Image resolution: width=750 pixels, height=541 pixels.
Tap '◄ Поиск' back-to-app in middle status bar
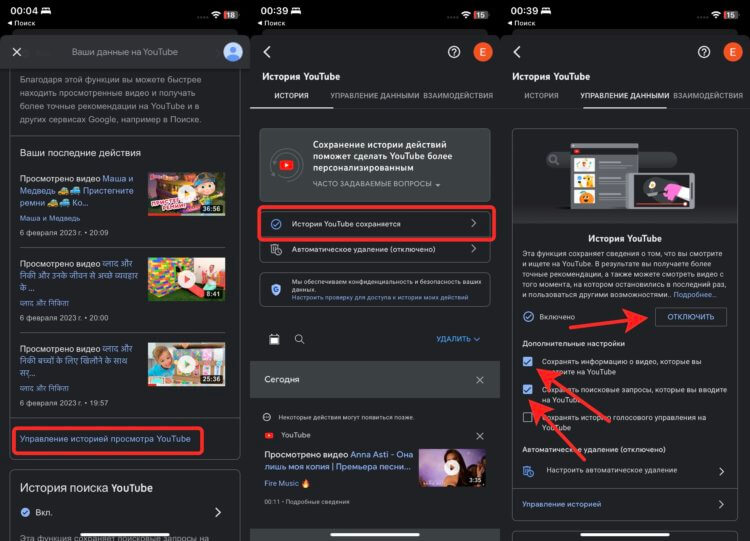pos(272,23)
